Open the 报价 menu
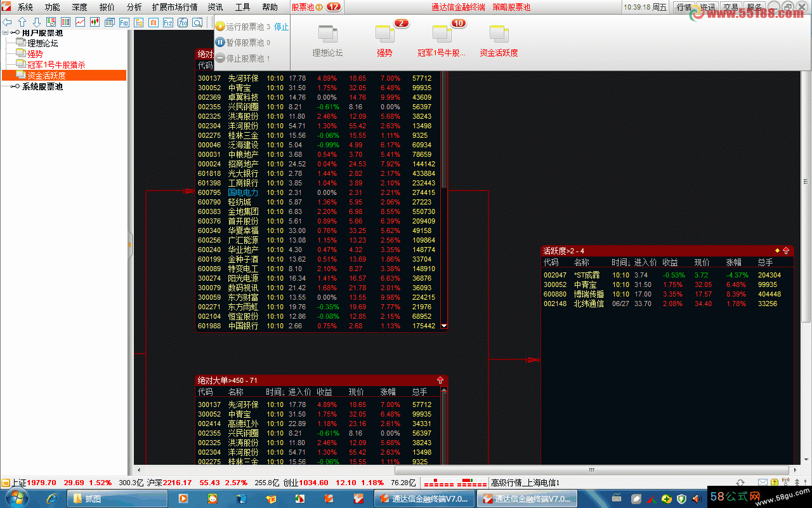 coord(107,8)
